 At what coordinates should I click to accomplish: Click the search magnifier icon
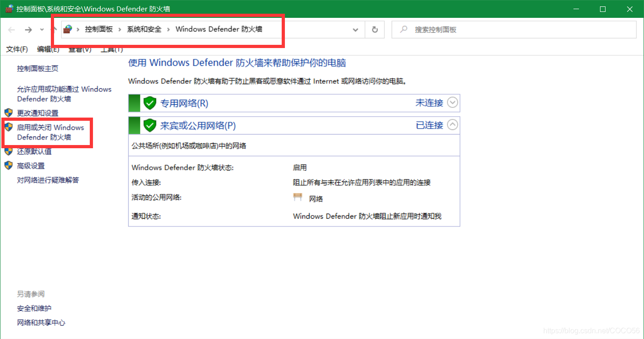point(404,30)
